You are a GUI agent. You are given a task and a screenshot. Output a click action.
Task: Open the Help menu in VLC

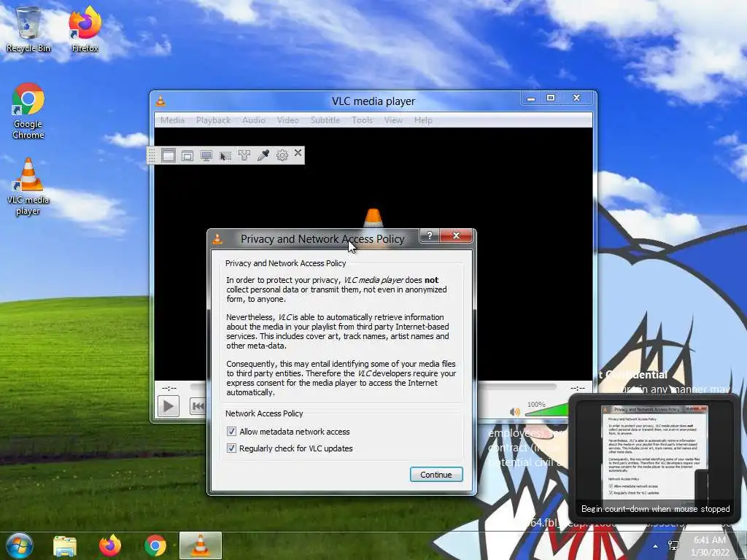pos(423,120)
